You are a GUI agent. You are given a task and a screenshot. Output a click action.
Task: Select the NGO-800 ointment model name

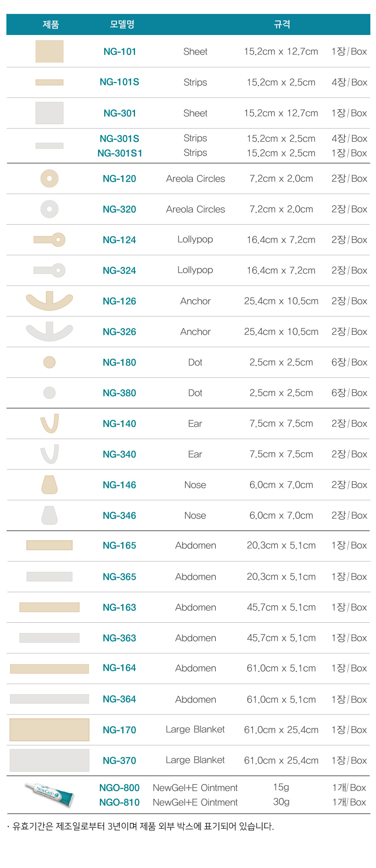[120, 787]
